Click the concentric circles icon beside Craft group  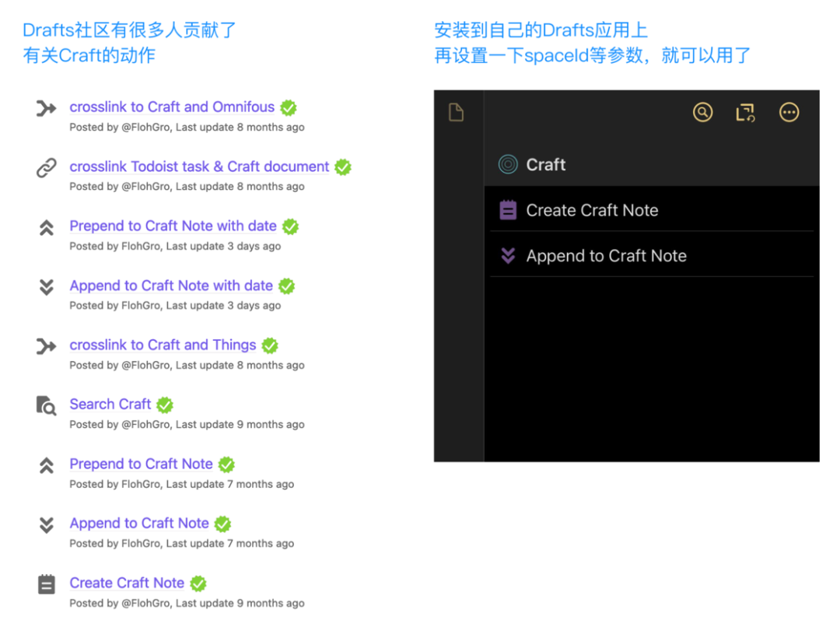click(x=508, y=164)
